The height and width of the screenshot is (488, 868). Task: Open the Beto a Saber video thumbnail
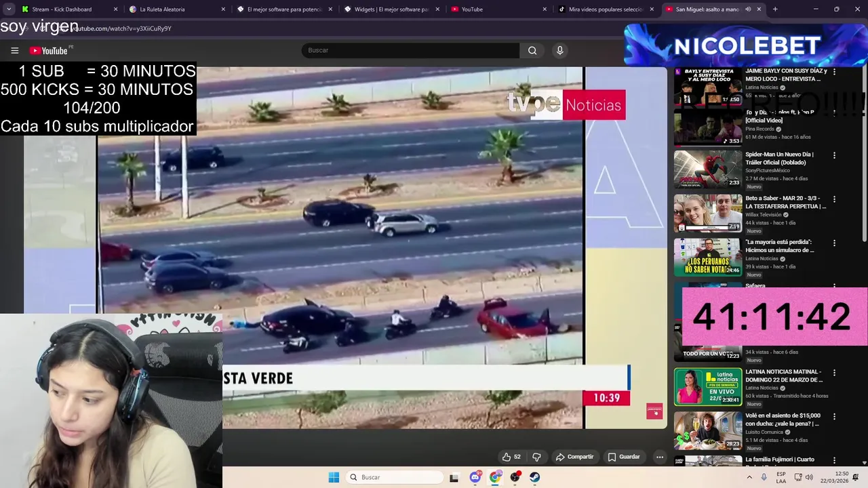click(708, 213)
